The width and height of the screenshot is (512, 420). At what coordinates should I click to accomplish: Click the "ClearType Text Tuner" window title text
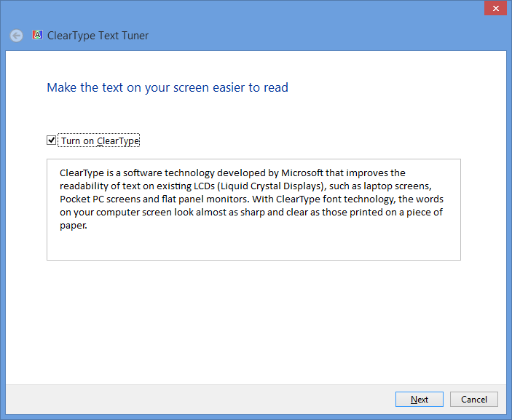[x=98, y=36]
